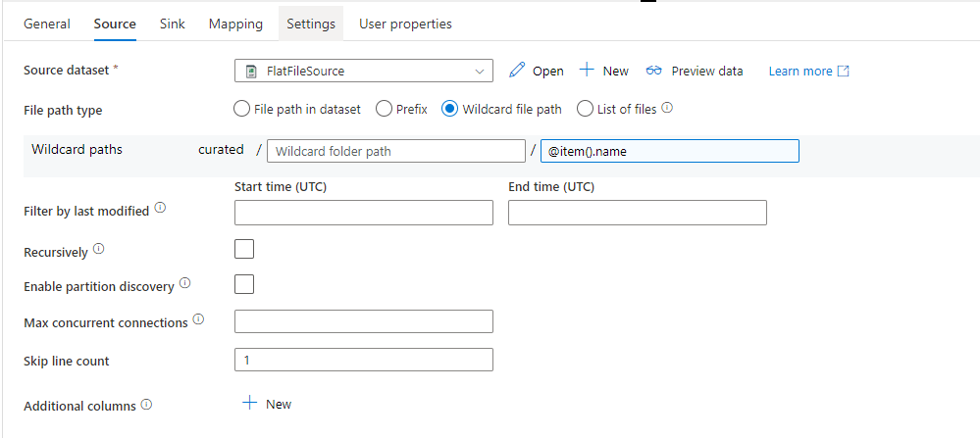980x438 pixels.
Task: Enable the Recursively checkbox
Action: click(244, 249)
